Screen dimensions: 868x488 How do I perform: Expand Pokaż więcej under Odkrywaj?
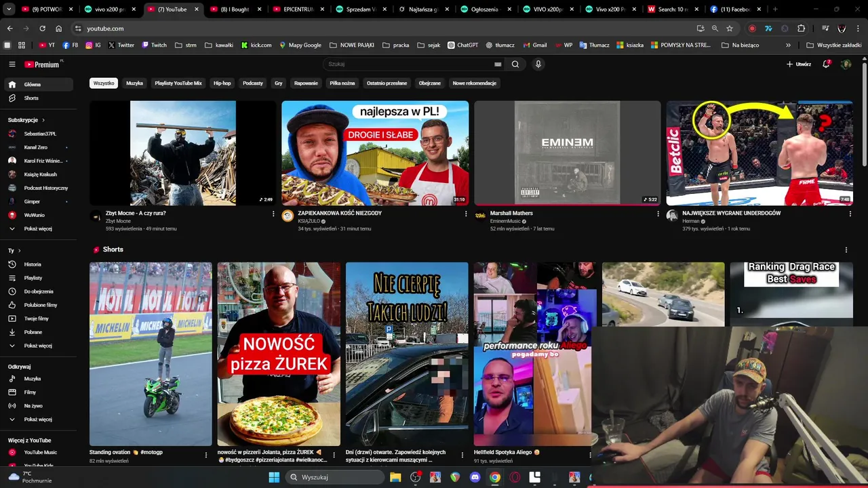coord(37,420)
